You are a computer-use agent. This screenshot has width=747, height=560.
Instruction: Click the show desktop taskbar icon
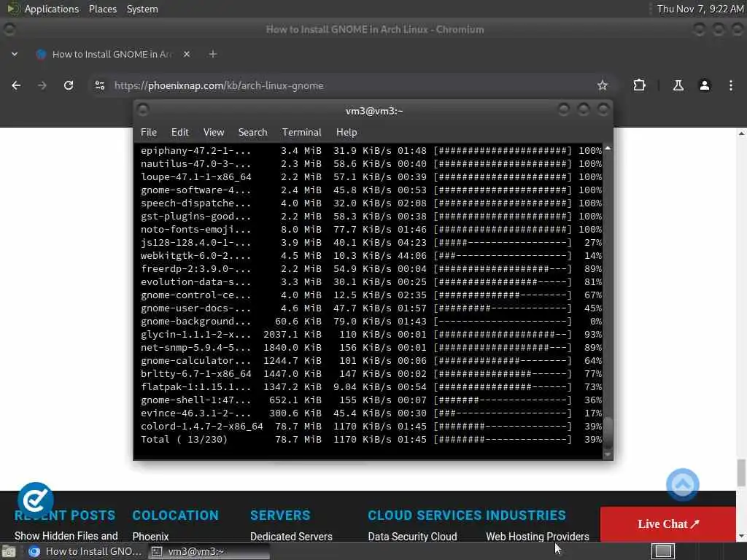[9, 552]
